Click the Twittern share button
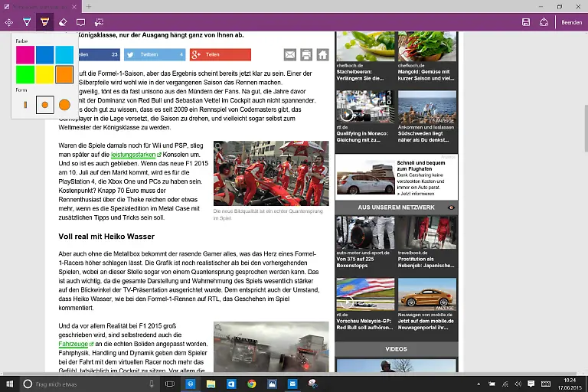The image size is (588, 392). tap(155, 54)
